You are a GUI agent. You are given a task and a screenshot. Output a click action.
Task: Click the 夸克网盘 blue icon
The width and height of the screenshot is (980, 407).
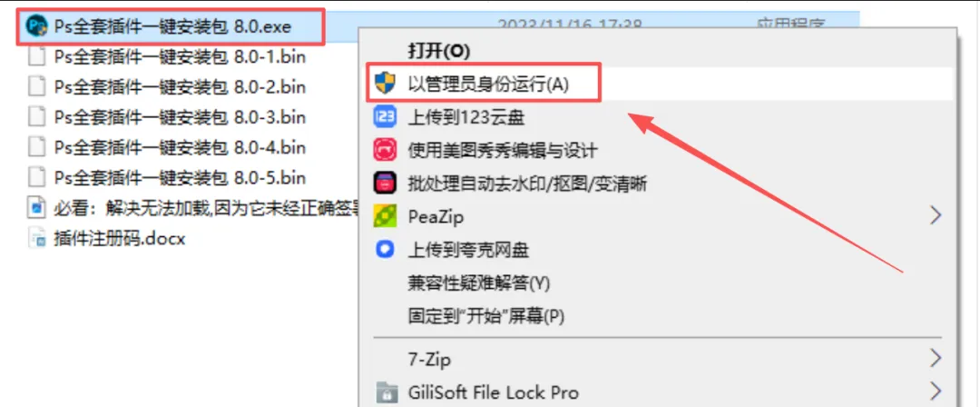tap(385, 250)
